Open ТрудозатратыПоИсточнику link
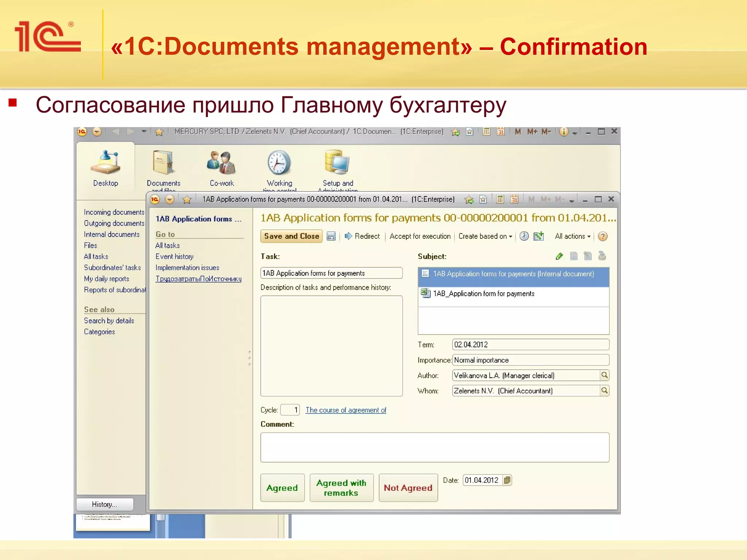 [x=198, y=279]
